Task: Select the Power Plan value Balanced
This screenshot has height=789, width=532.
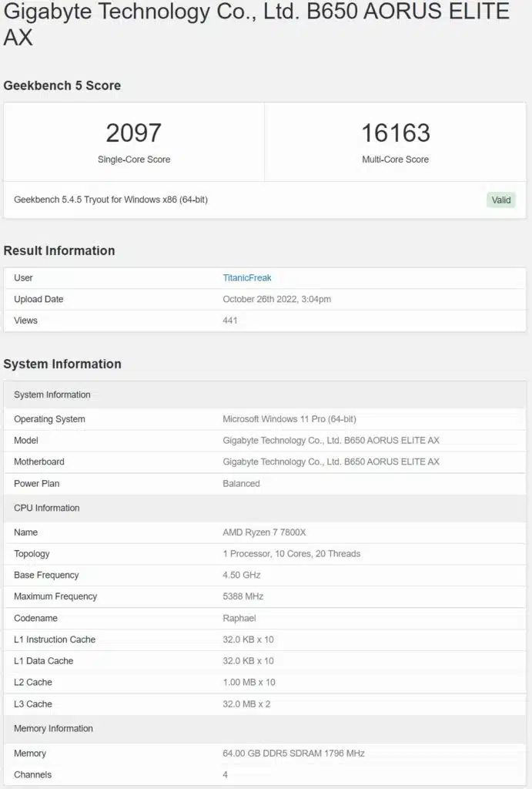Action: [x=241, y=484]
